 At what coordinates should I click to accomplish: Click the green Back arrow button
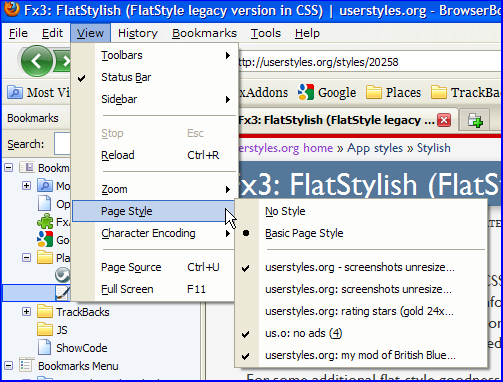point(36,61)
